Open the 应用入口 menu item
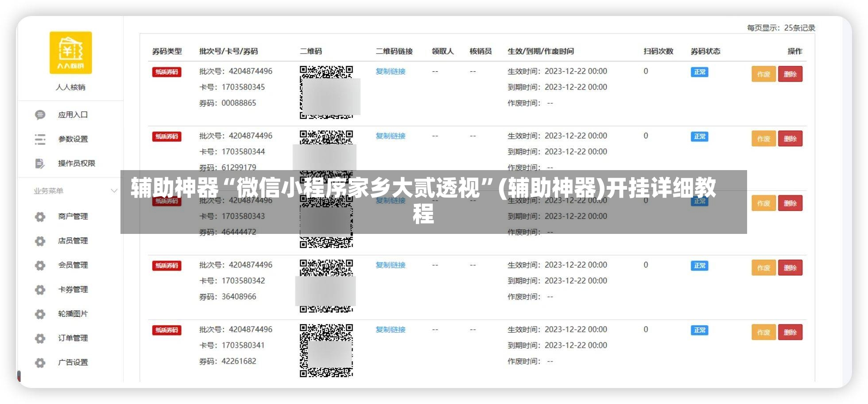 coord(73,115)
